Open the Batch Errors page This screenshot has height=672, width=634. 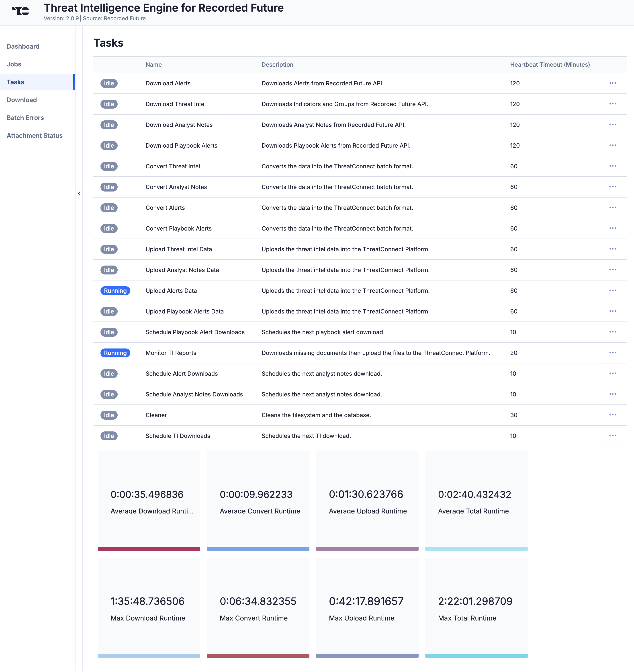point(25,118)
